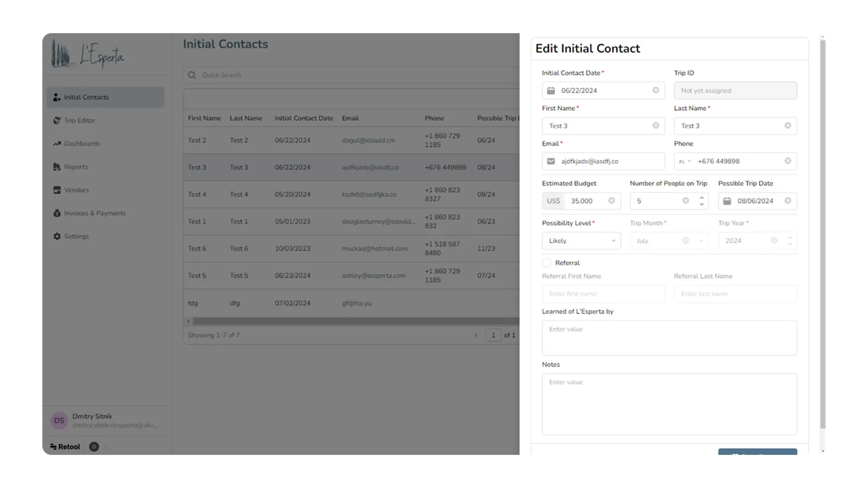The width and height of the screenshot is (868, 488).
Task: Open Reports in sidebar
Action: click(x=105, y=167)
